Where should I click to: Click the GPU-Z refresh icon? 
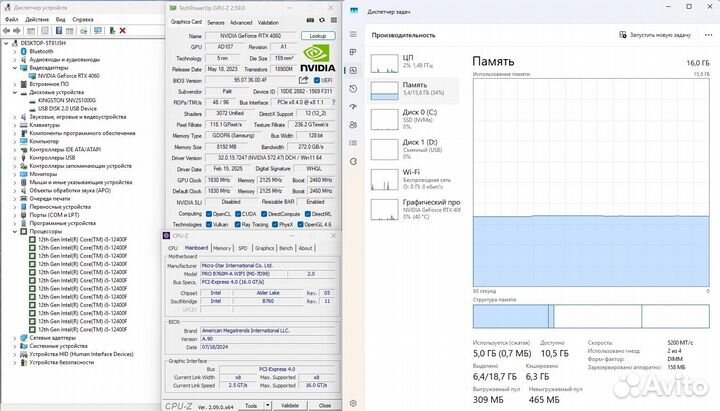coord(322,20)
